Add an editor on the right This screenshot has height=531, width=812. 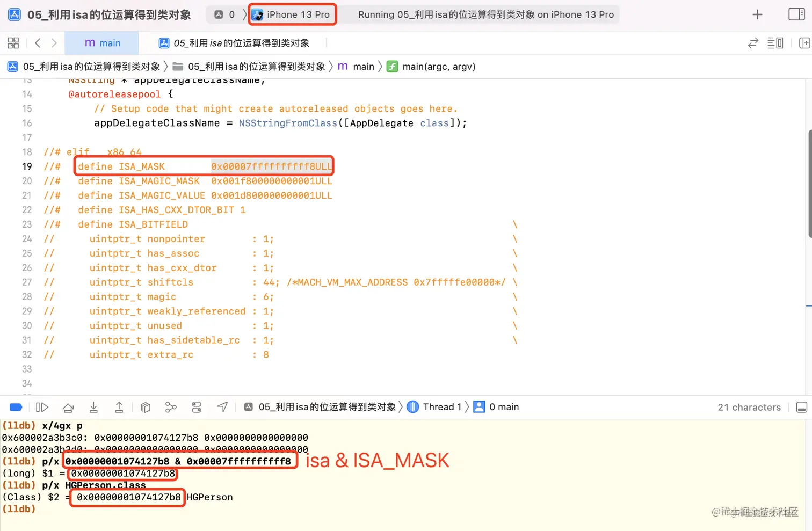[804, 43]
